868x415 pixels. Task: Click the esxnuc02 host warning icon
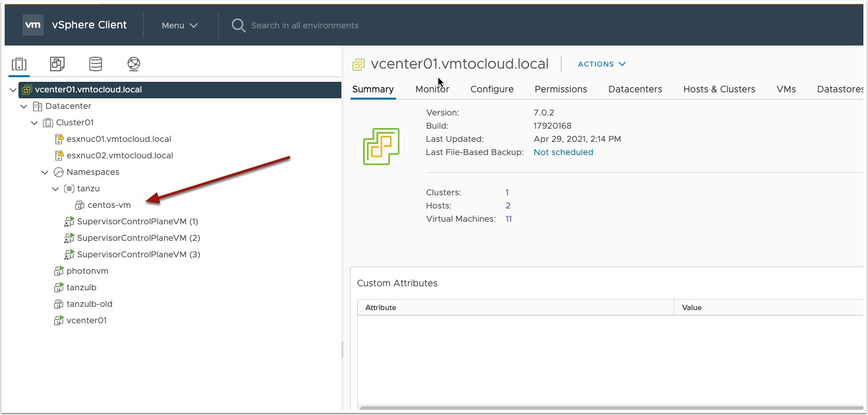pos(59,156)
